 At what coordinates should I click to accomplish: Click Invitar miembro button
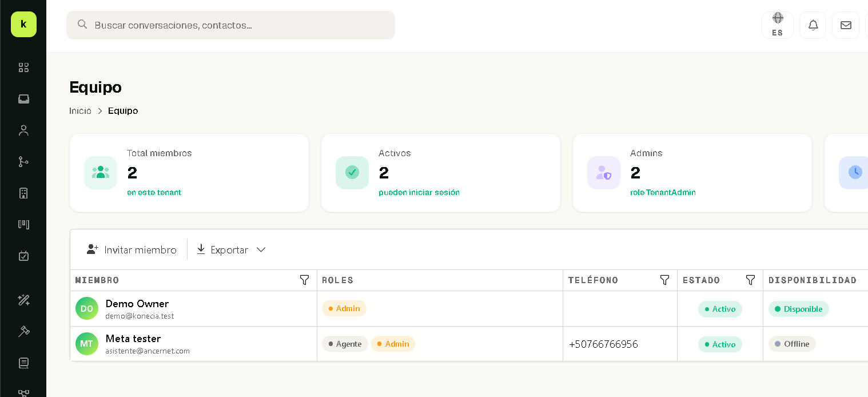coord(132,249)
